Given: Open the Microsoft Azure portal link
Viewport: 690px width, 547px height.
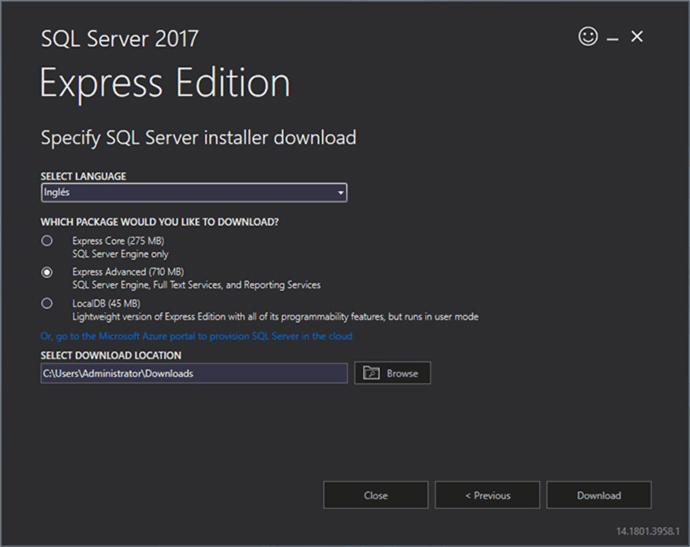Looking at the screenshot, I should (196, 336).
